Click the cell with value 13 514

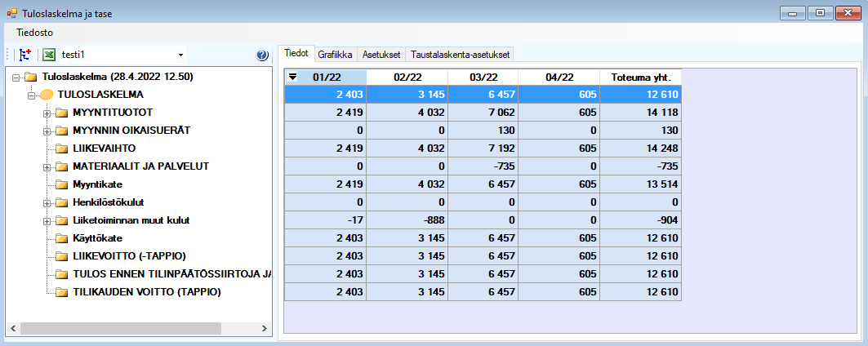coord(640,184)
